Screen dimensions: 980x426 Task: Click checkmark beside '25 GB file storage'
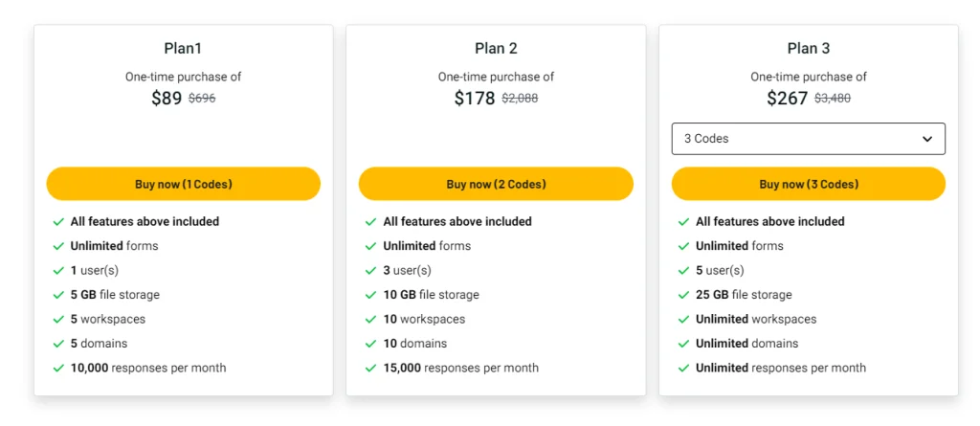point(683,295)
